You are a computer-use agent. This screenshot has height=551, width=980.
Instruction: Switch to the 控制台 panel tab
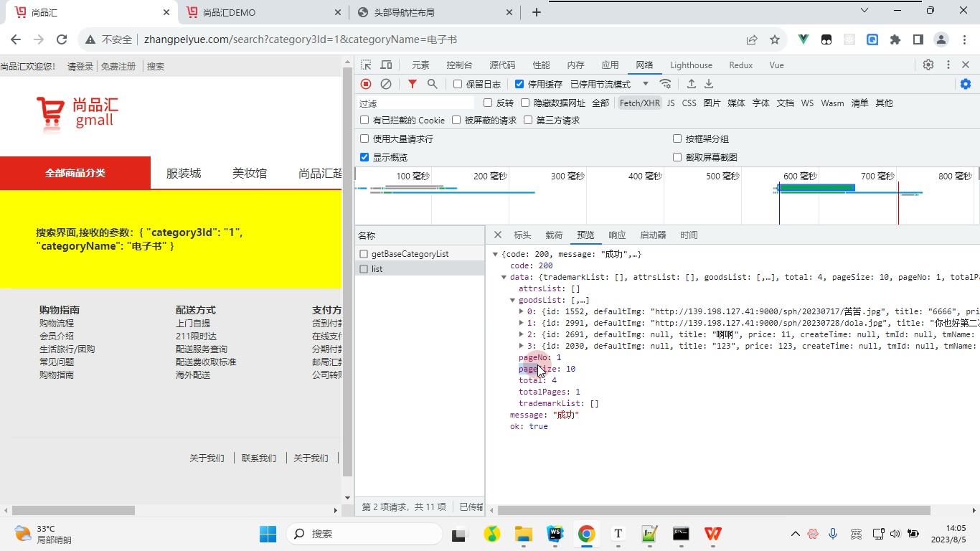(459, 65)
